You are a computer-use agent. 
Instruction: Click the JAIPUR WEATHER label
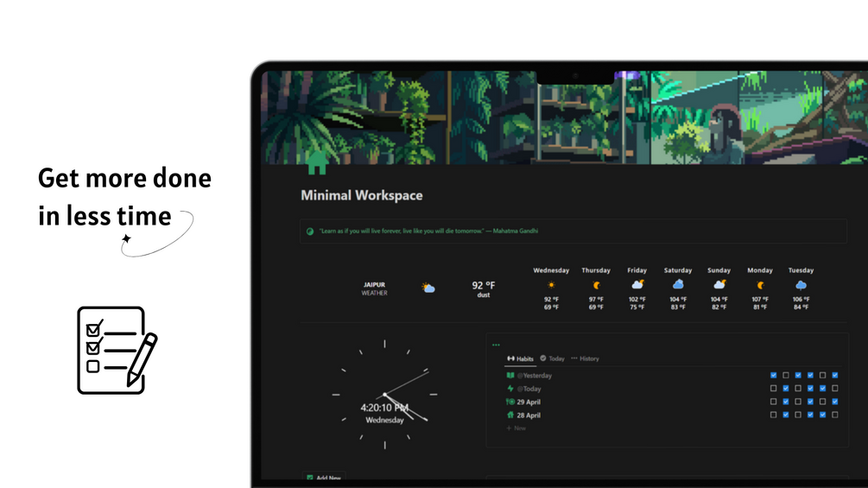(x=374, y=288)
